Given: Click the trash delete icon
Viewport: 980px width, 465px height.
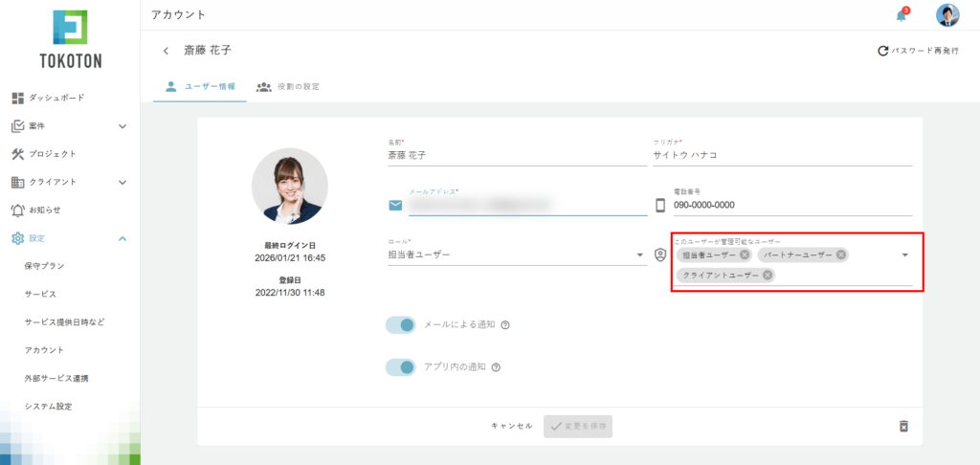Looking at the screenshot, I should (x=902, y=426).
